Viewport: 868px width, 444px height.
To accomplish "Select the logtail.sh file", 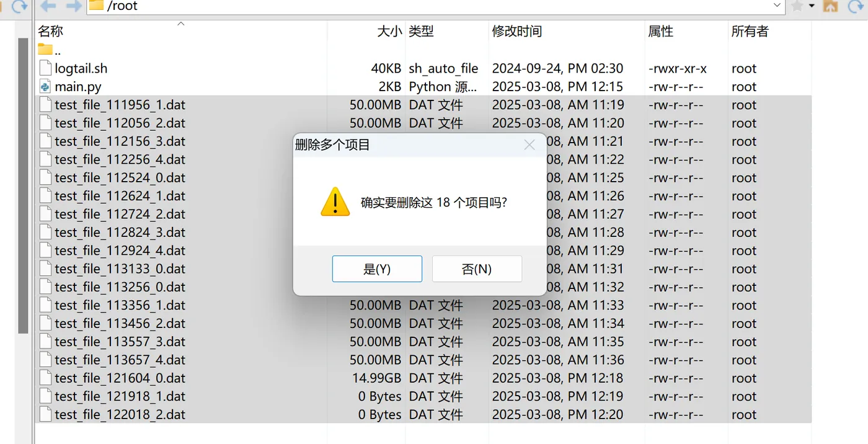I will [x=81, y=69].
